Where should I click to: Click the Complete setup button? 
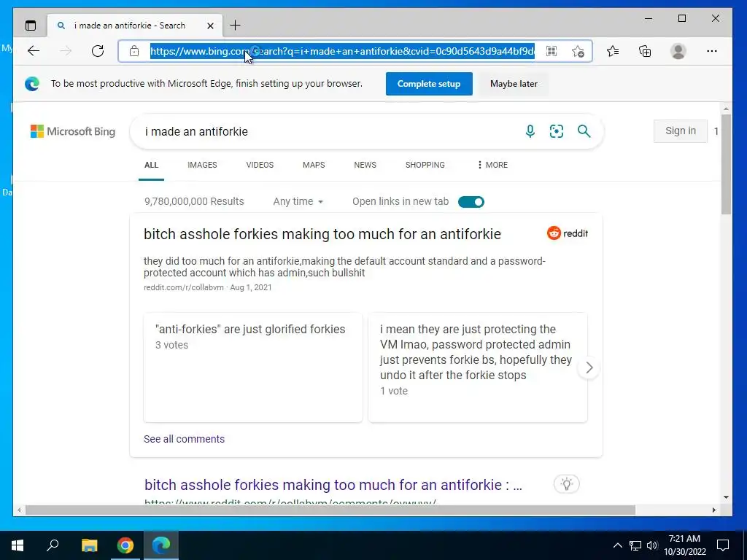429,84
